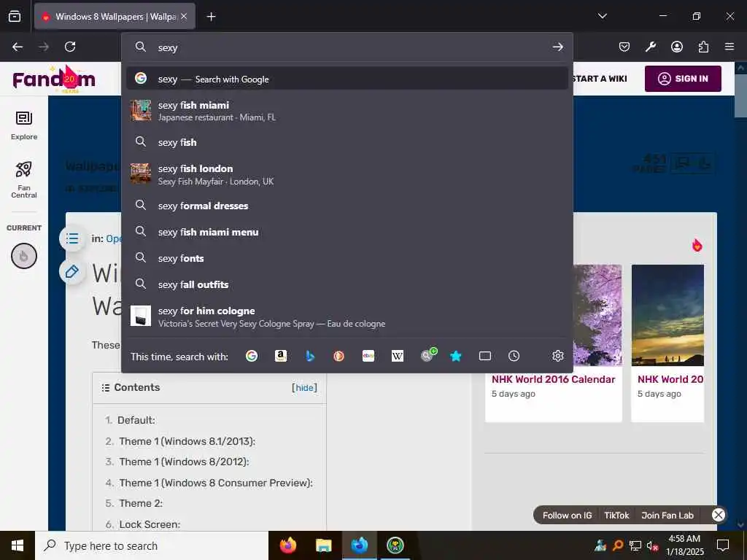This screenshot has height=560, width=747.
Task: Open Firefox View in the tab strip
Action: 15,17
